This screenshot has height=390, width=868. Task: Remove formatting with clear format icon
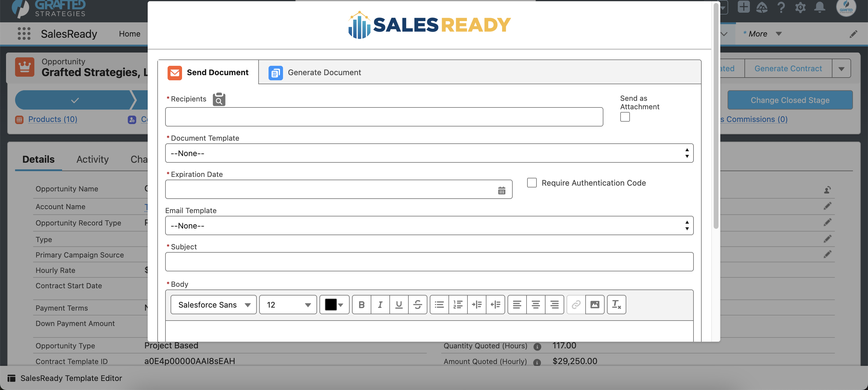click(x=616, y=305)
